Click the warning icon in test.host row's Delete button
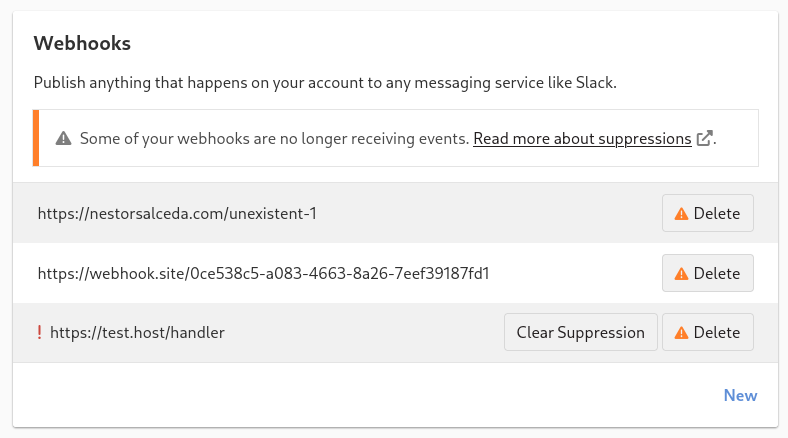Image resolution: width=788 pixels, height=438 pixels. 681,333
